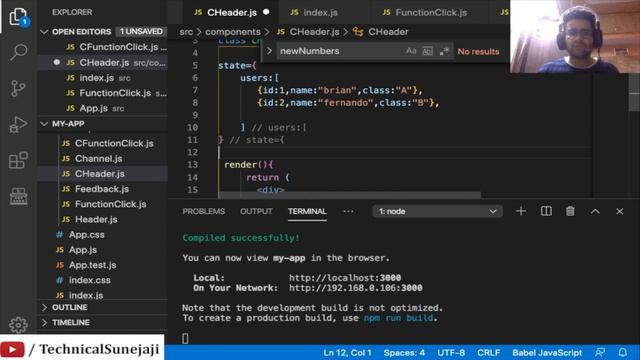This screenshot has width=640, height=360.
Task: Expand the Timeline section
Action: pyautogui.click(x=44, y=322)
